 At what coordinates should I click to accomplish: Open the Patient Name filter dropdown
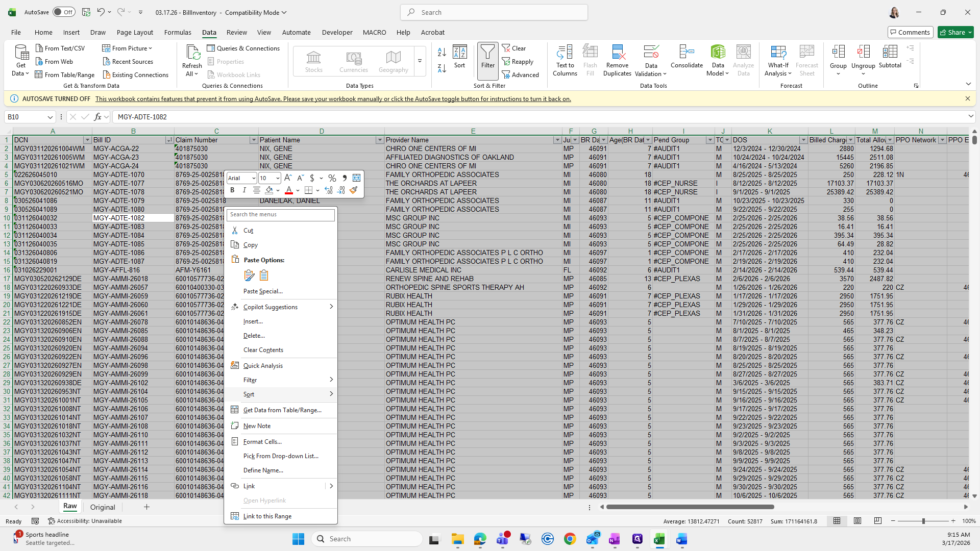(x=379, y=140)
